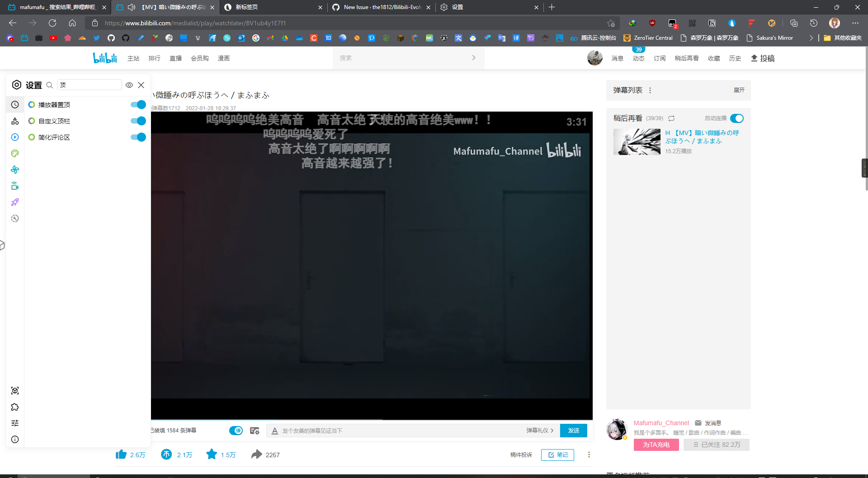Click the bilibili search box
Viewport: 868px width, 478px height.
pos(409,58)
